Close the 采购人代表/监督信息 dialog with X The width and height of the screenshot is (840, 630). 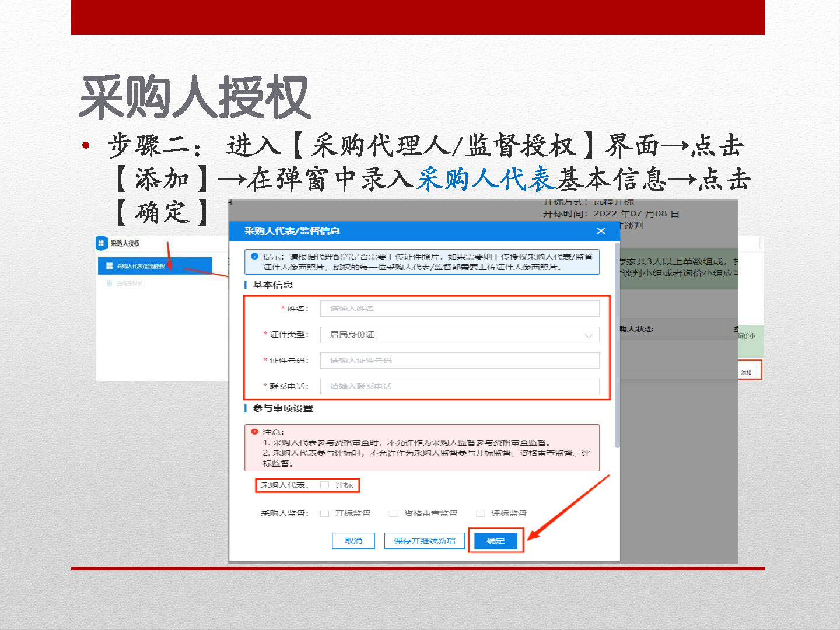point(601,231)
